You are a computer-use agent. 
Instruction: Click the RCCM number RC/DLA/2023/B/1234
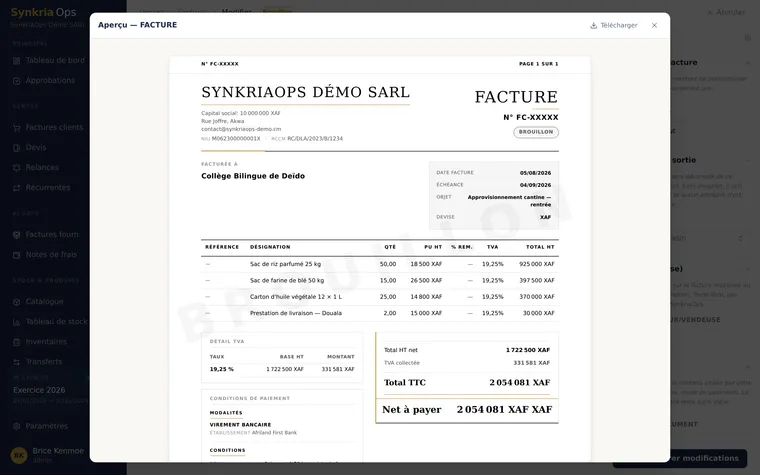pos(315,139)
